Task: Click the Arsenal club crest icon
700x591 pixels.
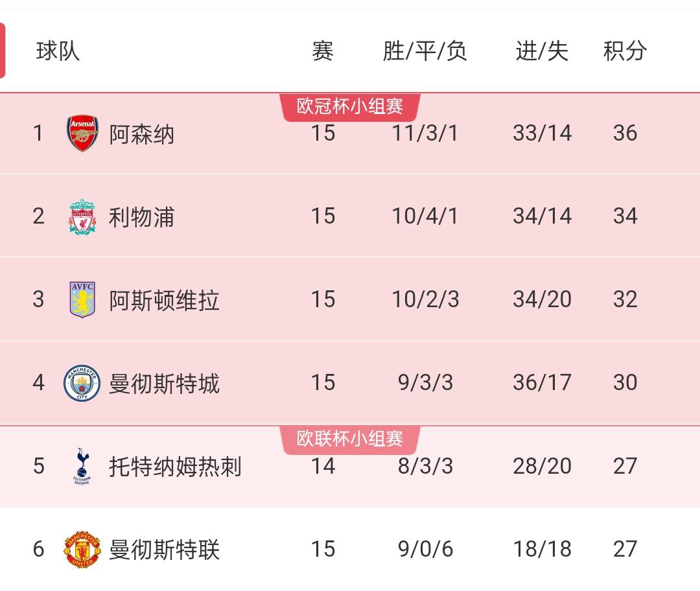Action: pos(82,133)
